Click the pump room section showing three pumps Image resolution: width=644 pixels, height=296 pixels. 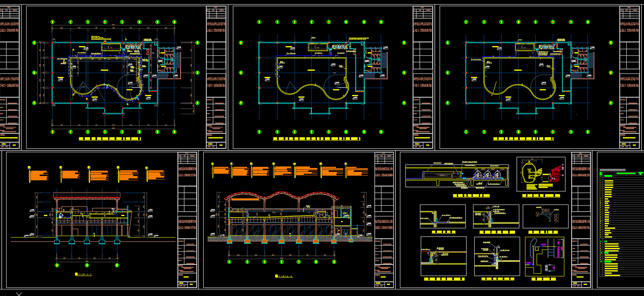457,176
